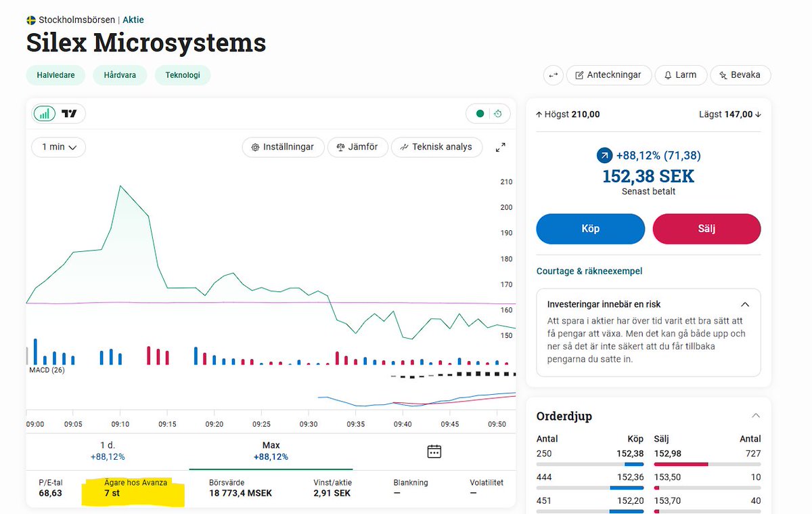Open the 1 min interval dropdown
Screen dimensions: 812x514
(59, 147)
